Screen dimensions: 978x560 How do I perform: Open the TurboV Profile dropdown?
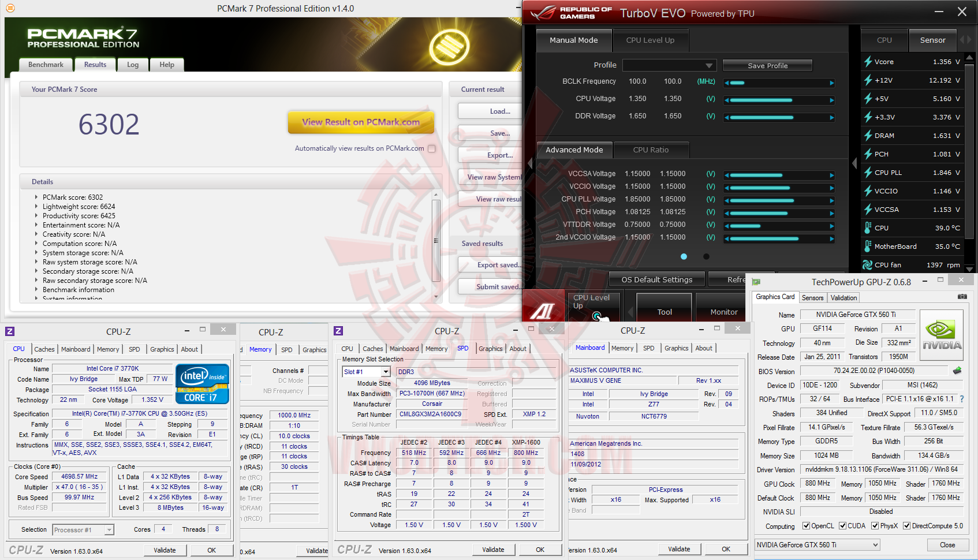(x=670, y=65)
